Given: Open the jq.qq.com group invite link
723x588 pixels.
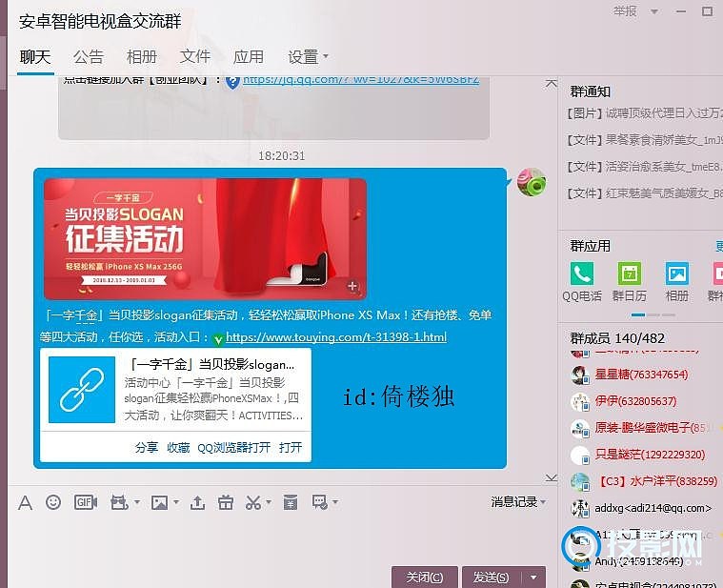Looking at the screenshot, I should pyautogui.click(x=361, y=80).
